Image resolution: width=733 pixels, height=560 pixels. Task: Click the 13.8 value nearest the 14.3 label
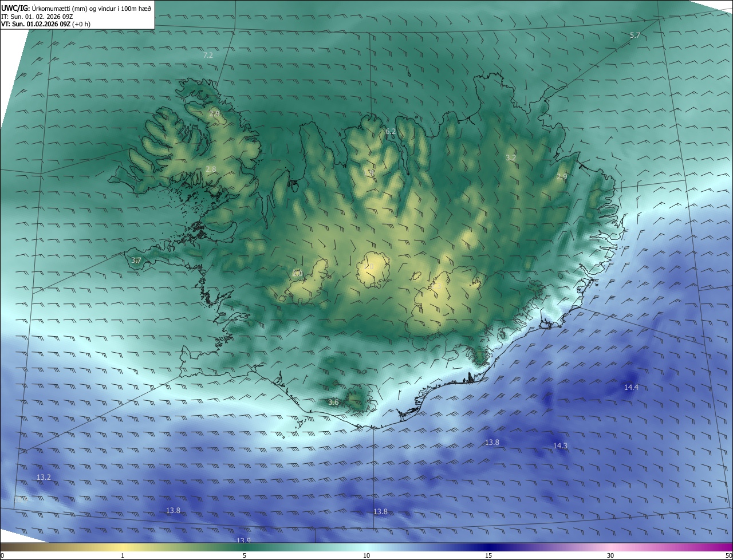click(492, 442)
